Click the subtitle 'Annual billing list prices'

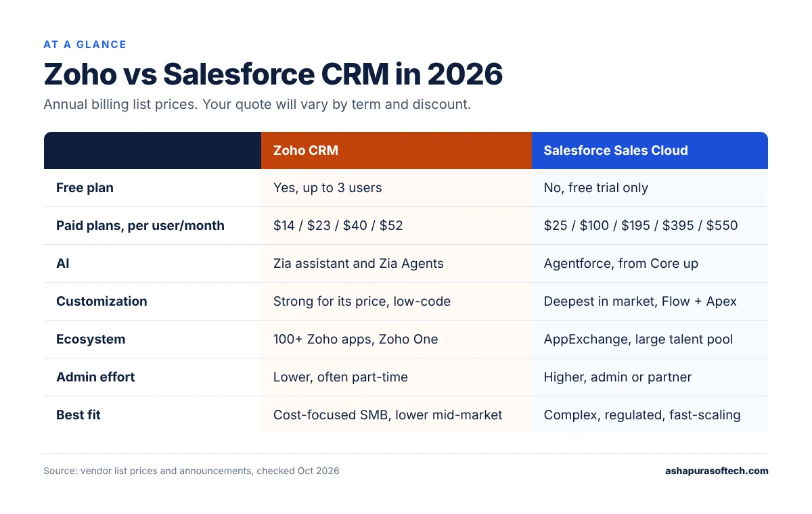tap(120, 105)
